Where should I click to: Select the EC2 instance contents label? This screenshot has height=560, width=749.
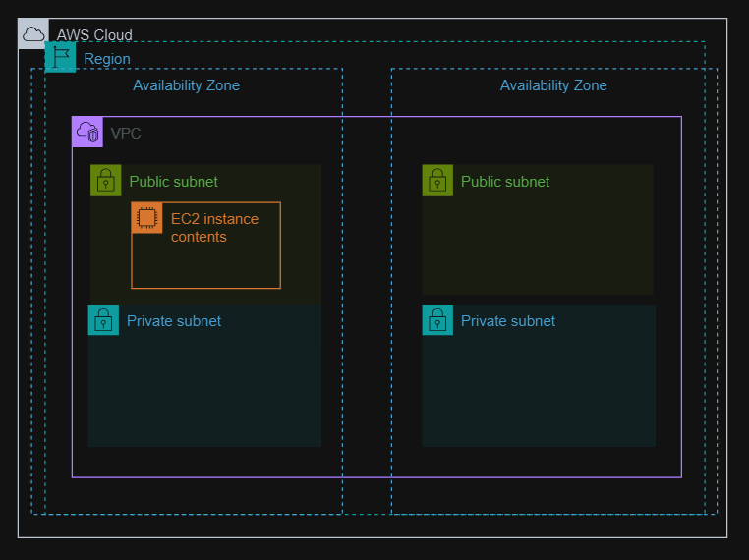tap(214, 228)
